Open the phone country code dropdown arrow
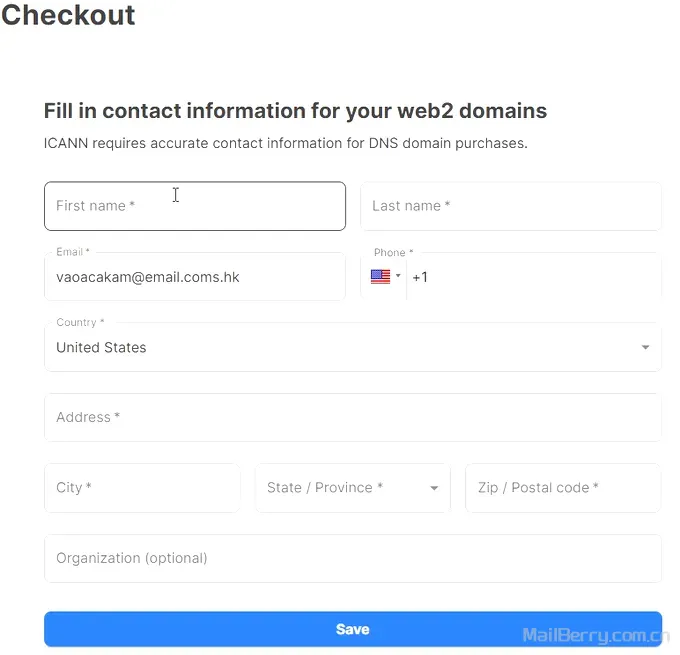Viewport: 680px width, 655px height. click(398, 275)
